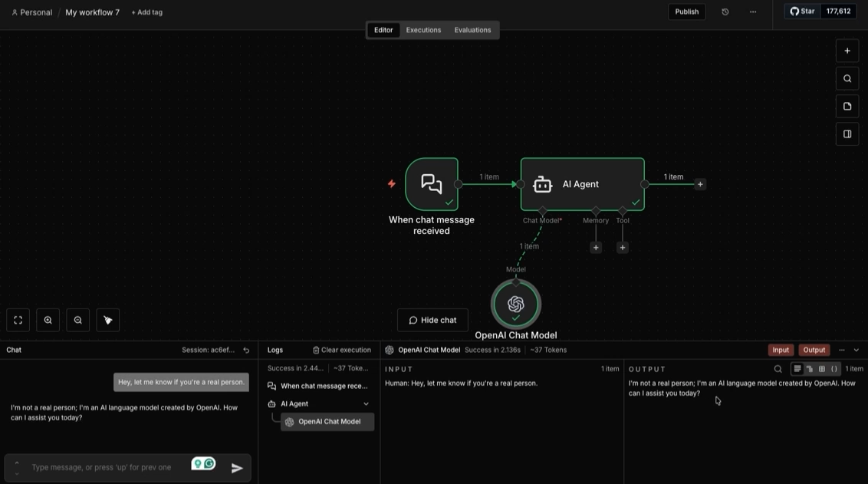Search the output data
The image size is (868, 484).
[x=778, y=369]
